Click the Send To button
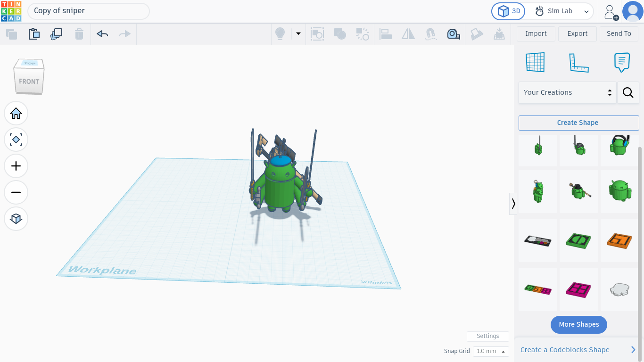 click(619, 33)
